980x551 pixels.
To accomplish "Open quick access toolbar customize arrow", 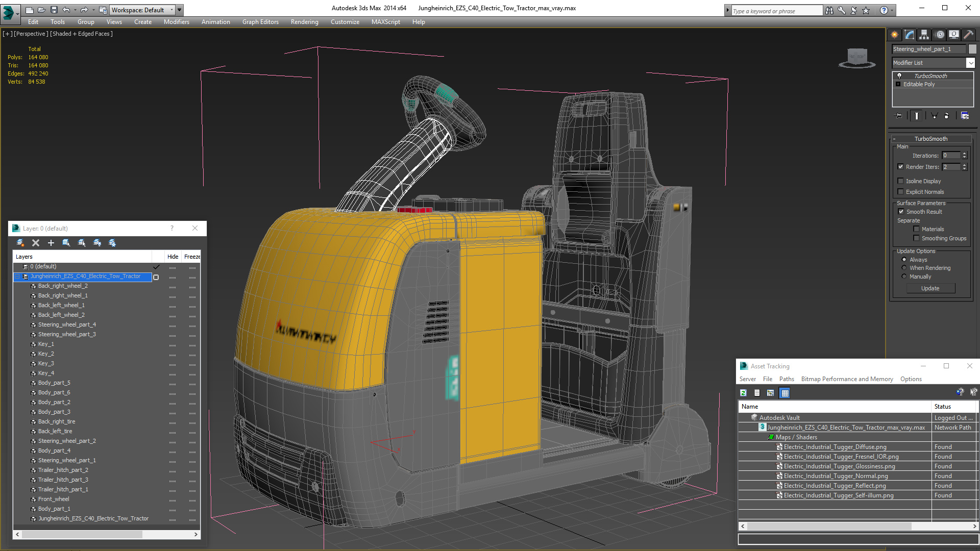I will coord(179,10).
